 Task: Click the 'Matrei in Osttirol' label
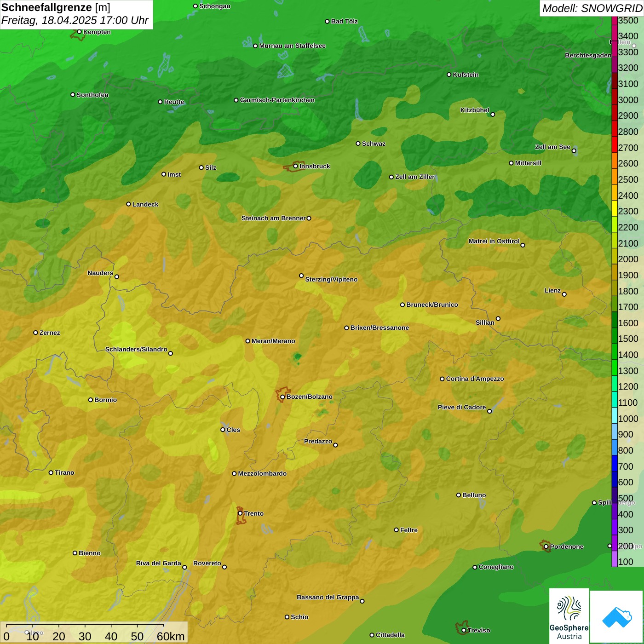[494, 241]
